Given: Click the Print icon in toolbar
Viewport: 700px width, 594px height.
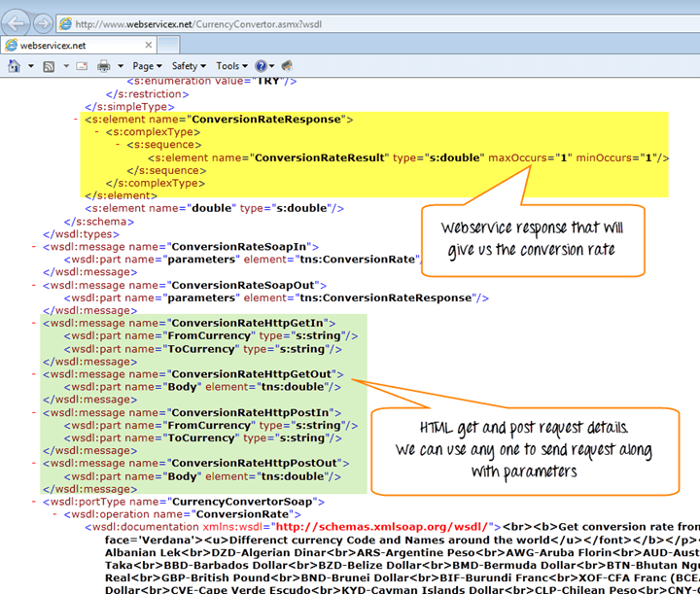Looking at the screenshot, I should point(103,66).
